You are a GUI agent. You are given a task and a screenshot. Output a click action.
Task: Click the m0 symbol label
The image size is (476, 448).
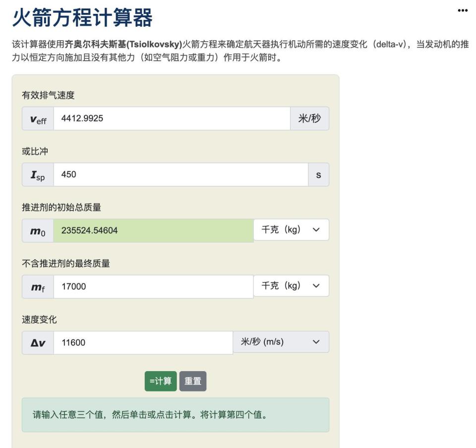click(37, 229)
